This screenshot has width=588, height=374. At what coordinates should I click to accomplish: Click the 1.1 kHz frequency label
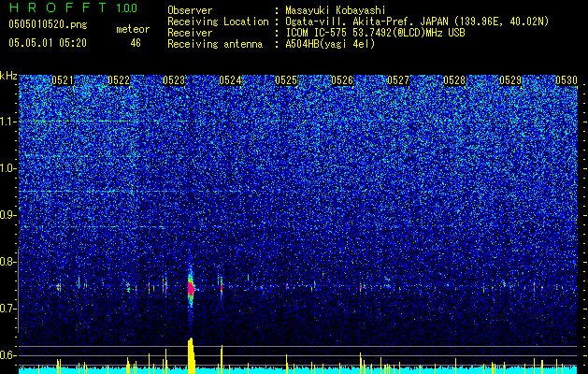(x=7, y=122)
